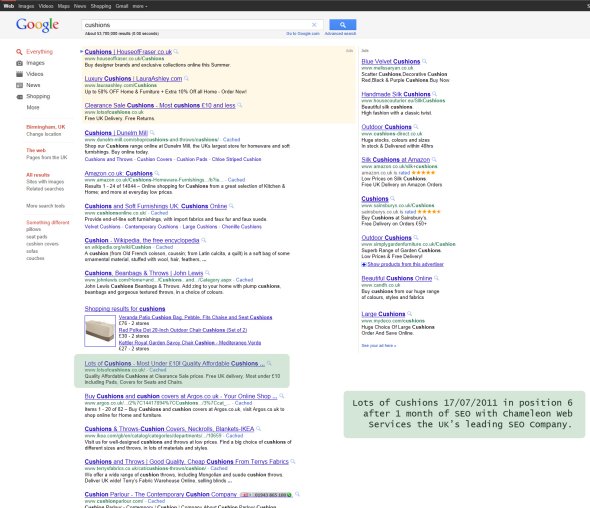Open Gmail in the top navigation bar
Viewport: 590px width, 508px height.
(122, 6)
